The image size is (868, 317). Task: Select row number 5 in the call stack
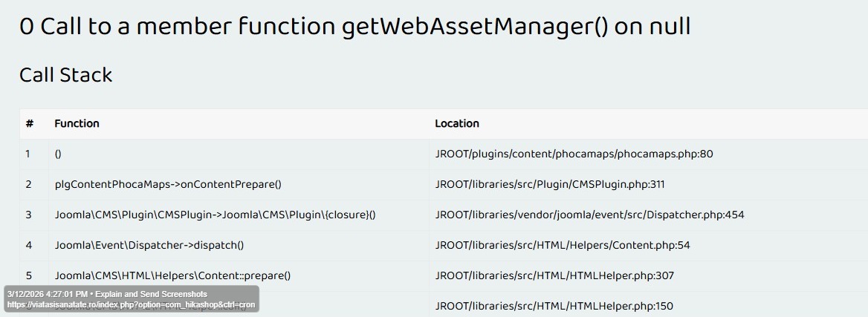pos(28,275)
